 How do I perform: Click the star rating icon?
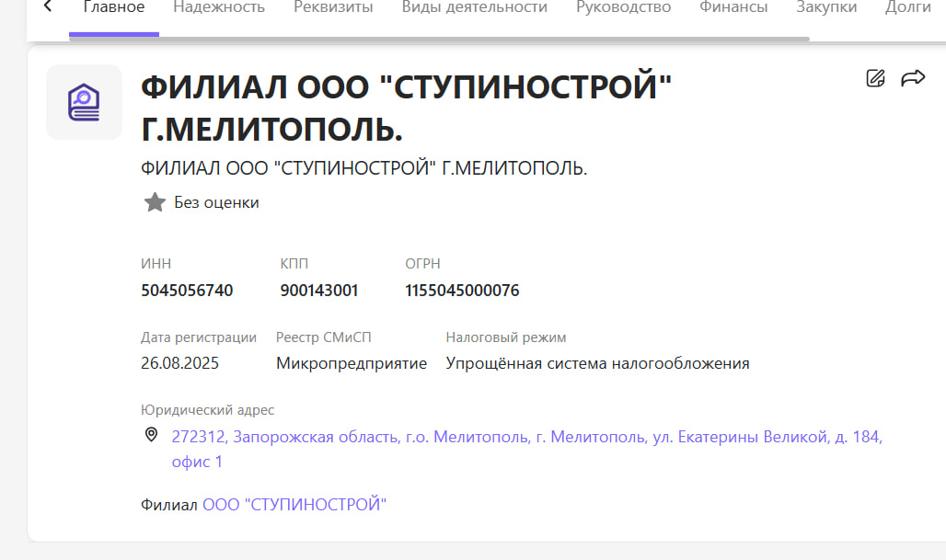pos(155,202)
